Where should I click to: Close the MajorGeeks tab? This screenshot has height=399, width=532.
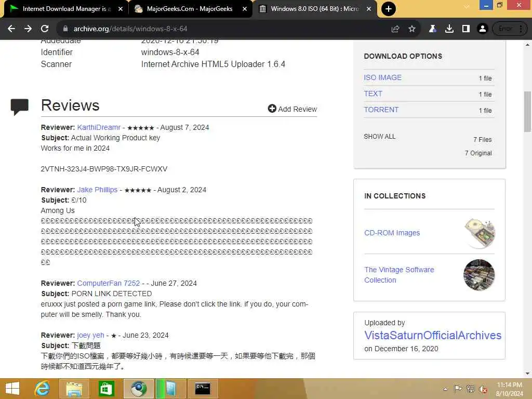pos(245,9)
